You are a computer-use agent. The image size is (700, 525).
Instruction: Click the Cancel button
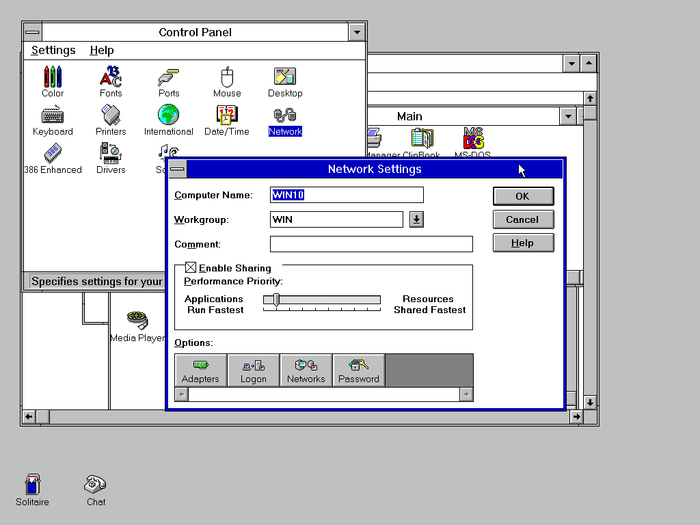(x=522, y=220)
